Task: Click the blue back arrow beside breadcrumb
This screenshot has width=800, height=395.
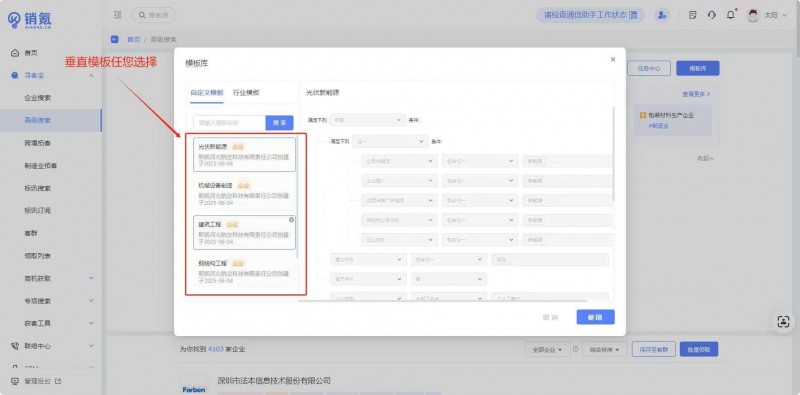Action: tap(115, 39)
